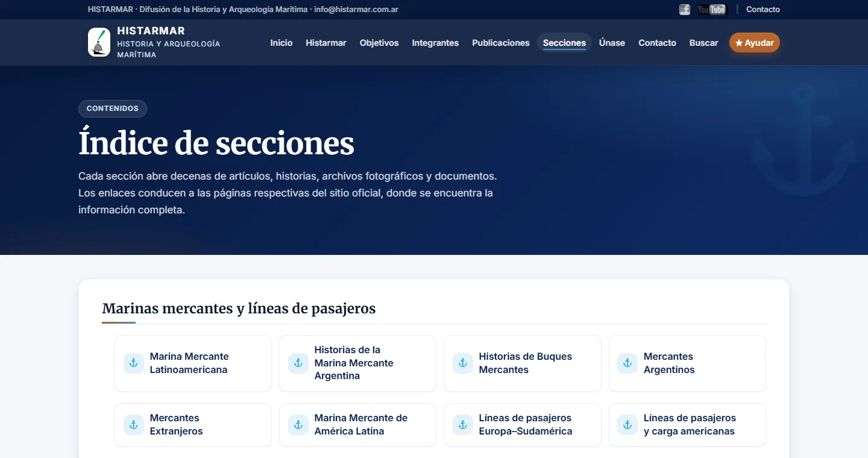The width and height of the screenshot is (868, 458).
Task: Open the Marina Mercante Latinoamericana card
Action: click(x=193, y=363)
